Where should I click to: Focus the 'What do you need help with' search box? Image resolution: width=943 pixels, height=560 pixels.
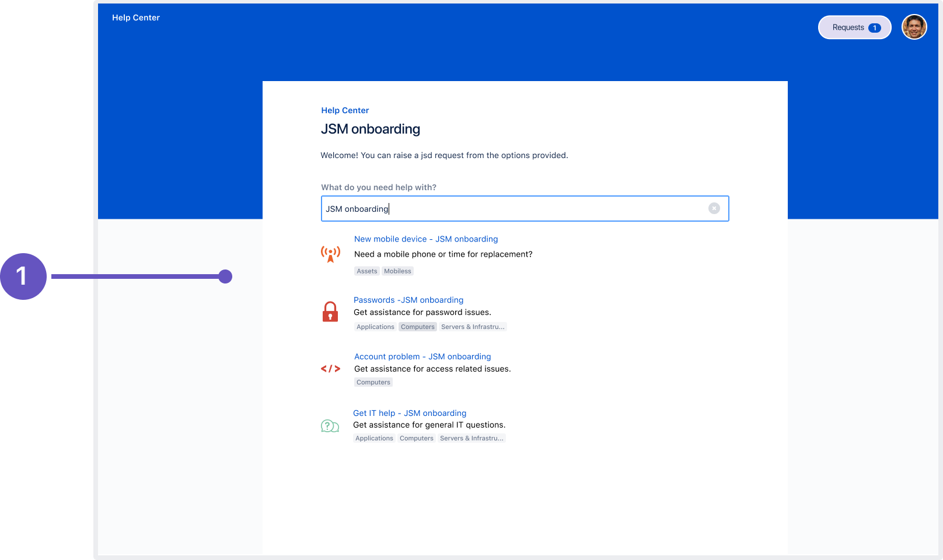525,208
